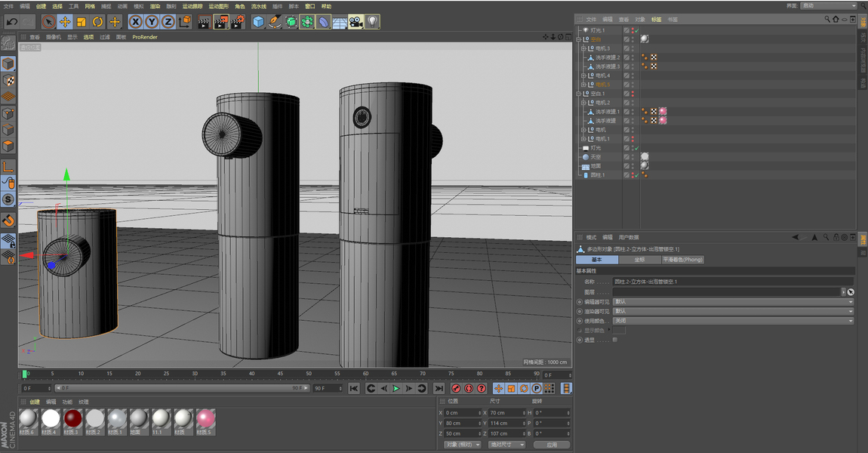Select the Move tool in the toolbar
The width and height of the screenshot is (868, 453).
point(65,22)
